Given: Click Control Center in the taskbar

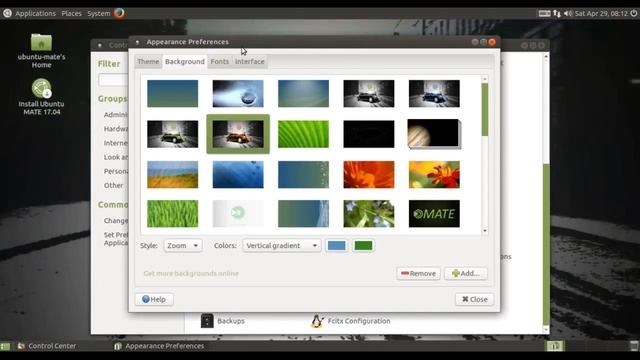Looking at the screenshot, I should [x=47, y=346].
